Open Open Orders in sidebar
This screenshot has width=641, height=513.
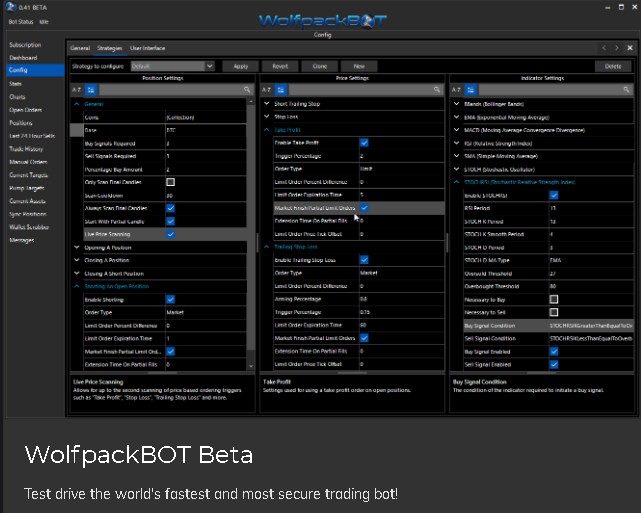25,110
